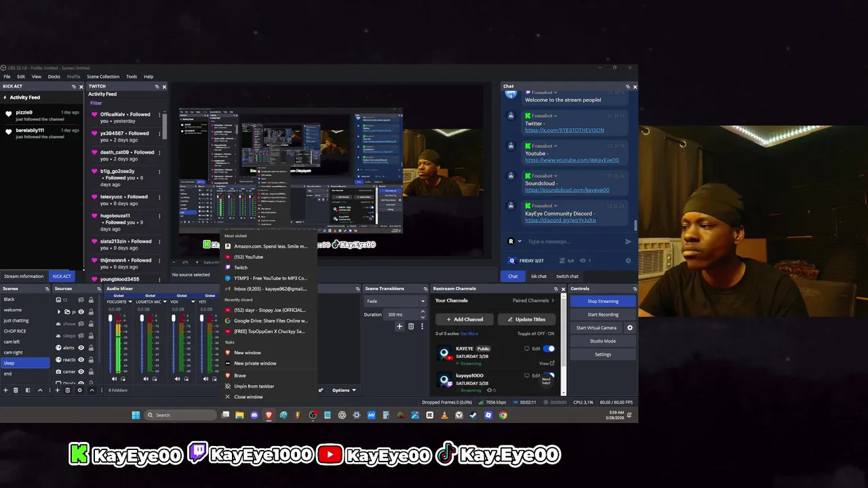Viewport: 868px width, 488px height.
Task: Open scene filters icon in Scenes panel
Action: 28,390
